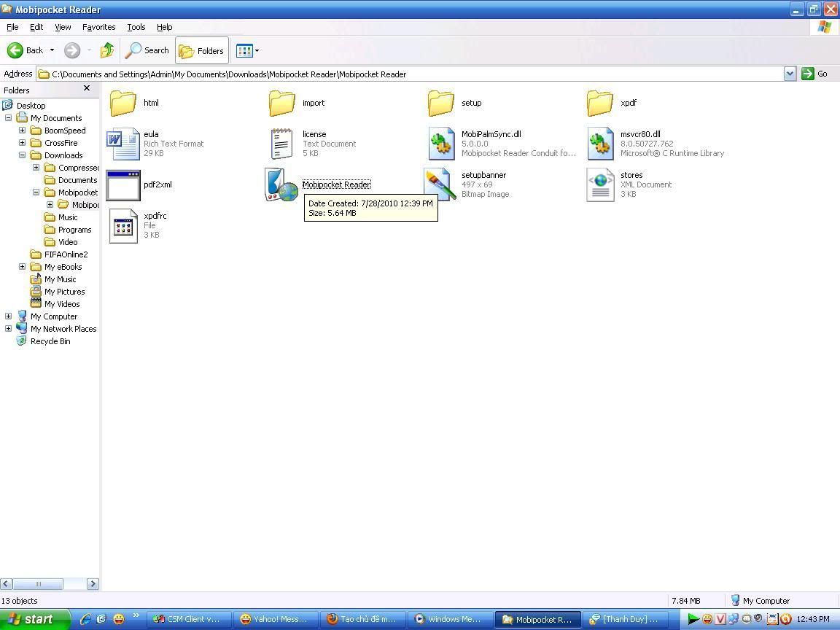Viewport: 840px width, 630px height.
Task: Select the Documents folder in tree
Action: 78,180
